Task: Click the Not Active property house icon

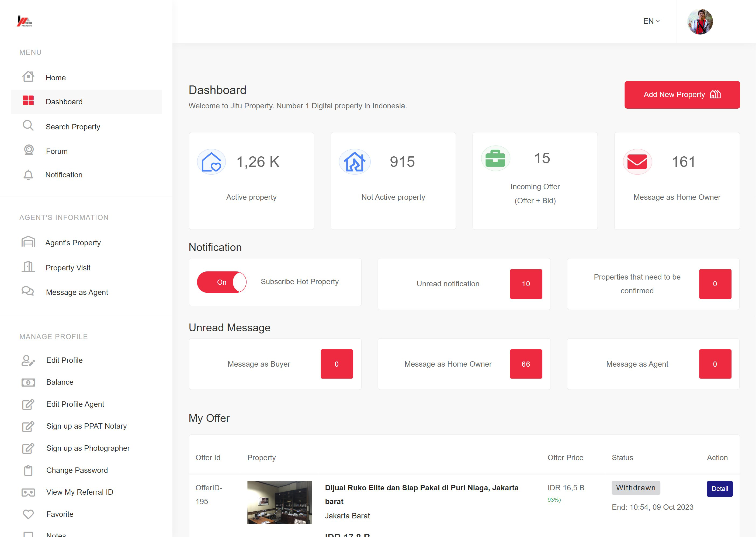Action: pos(355,162)
